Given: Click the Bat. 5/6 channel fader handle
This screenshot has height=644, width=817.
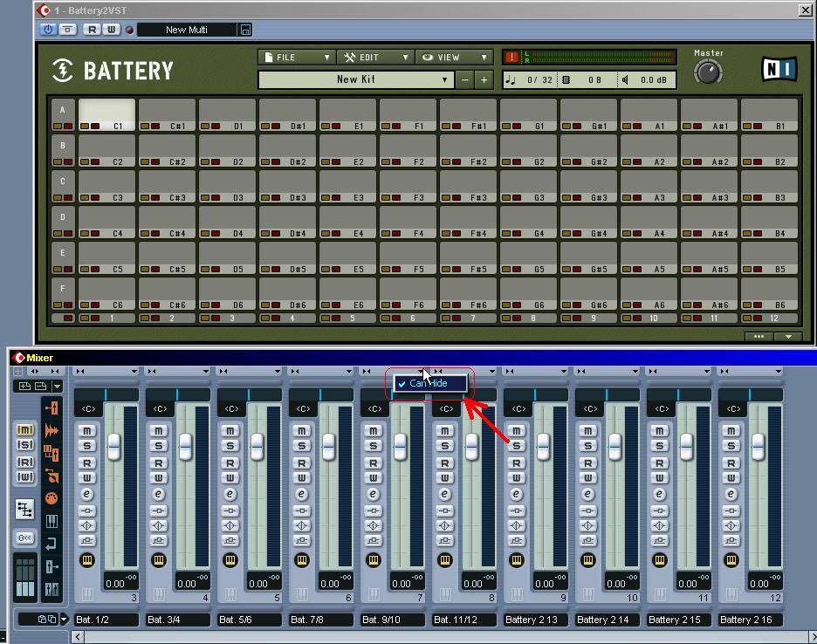Looking at the screenshot, I should [x=257, y=447].
